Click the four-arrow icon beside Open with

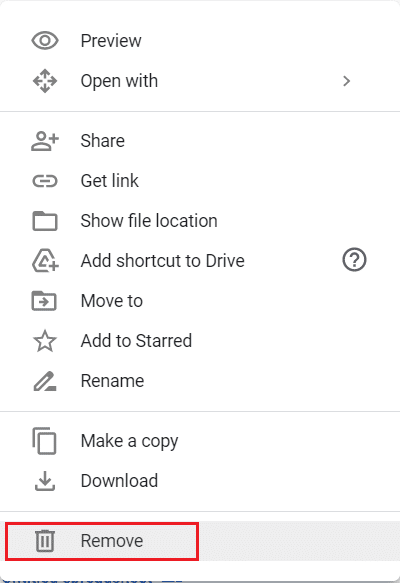tap(45, 81)
